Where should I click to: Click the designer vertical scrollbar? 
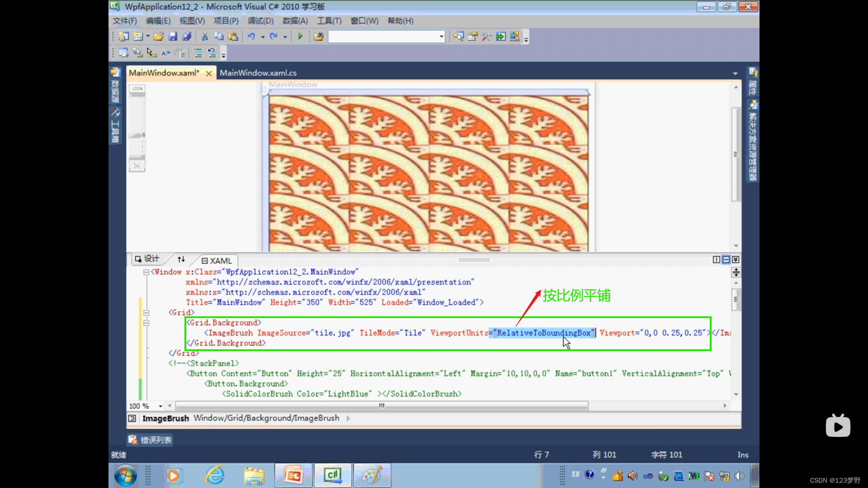click(x=736, y=154)
